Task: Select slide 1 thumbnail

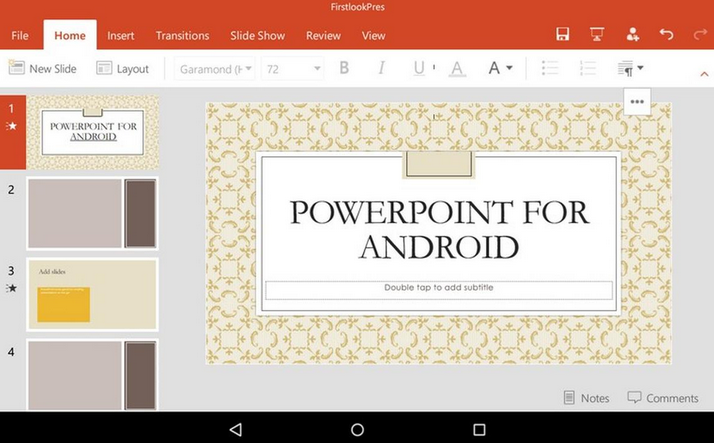Action: point(92,132)
